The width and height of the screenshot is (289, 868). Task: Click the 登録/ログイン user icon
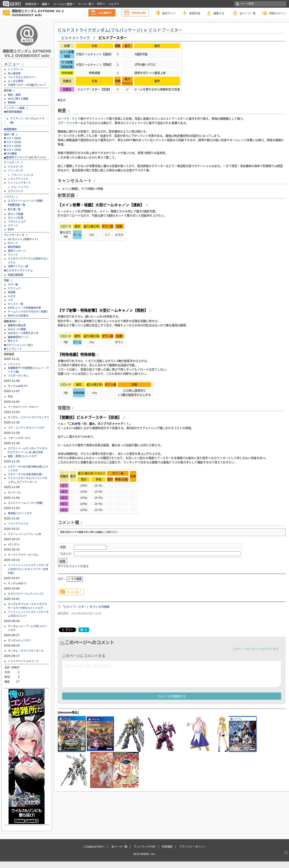click(264, 13)
